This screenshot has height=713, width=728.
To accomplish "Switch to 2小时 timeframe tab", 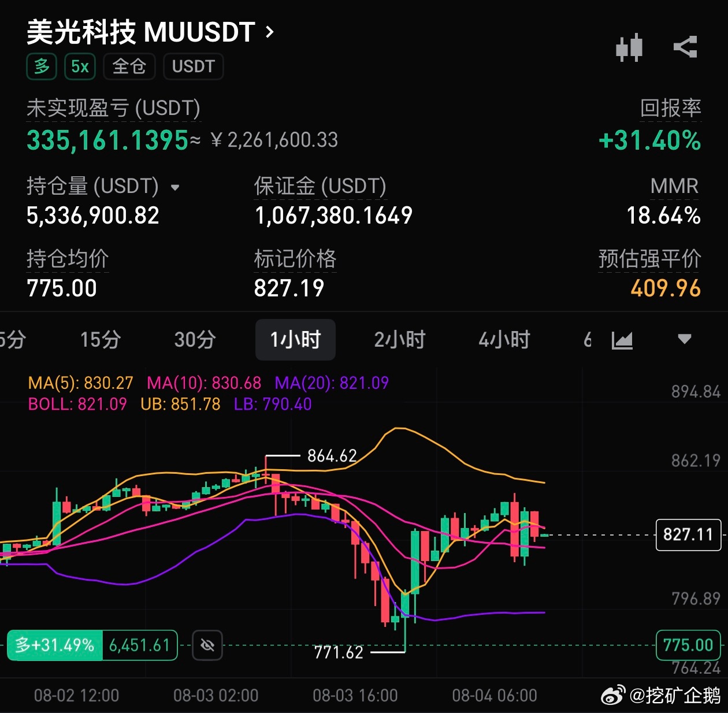I will click(400, 340).
